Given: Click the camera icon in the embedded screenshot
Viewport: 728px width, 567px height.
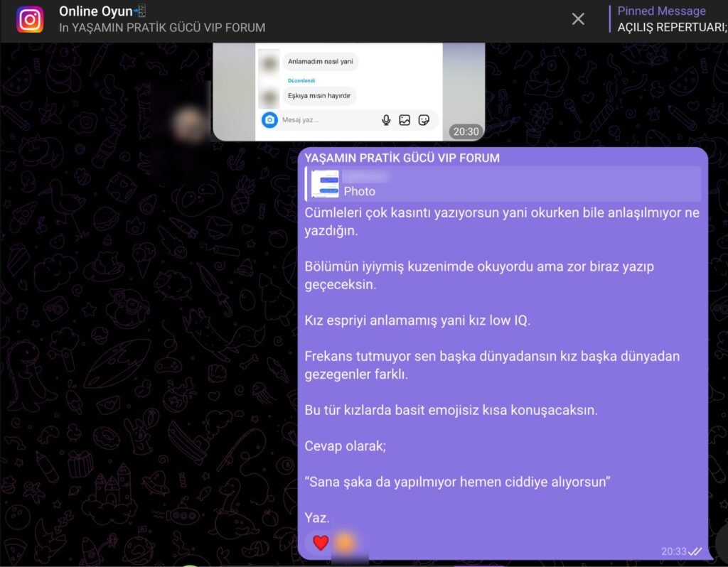Looking at the screenshot, I should (269, 119).
